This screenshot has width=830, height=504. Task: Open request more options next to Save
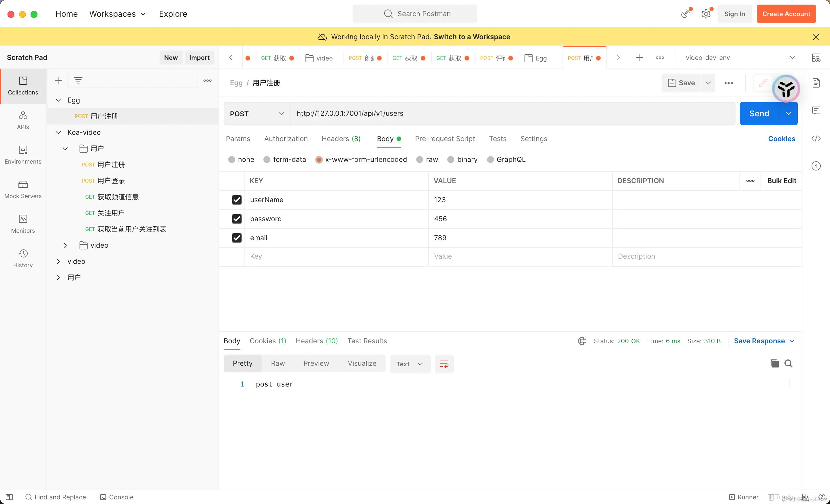click(x=729, y=83)
